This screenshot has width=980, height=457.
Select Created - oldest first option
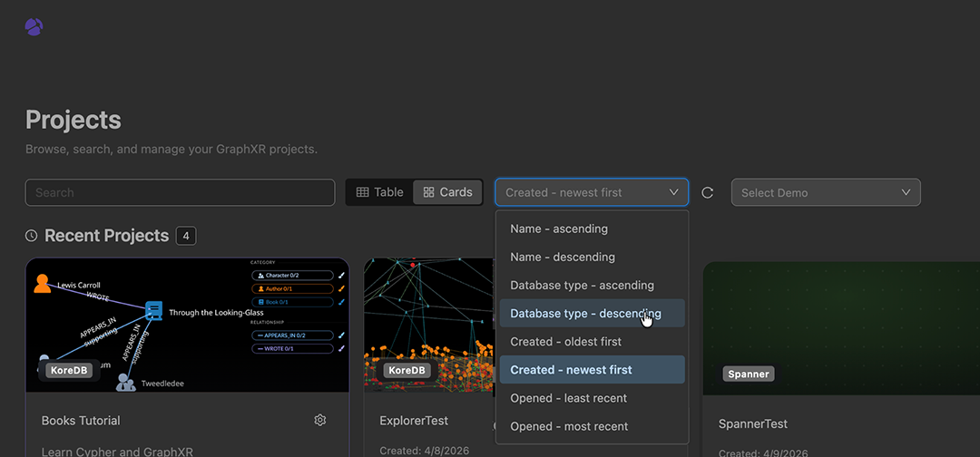[592, 342]
